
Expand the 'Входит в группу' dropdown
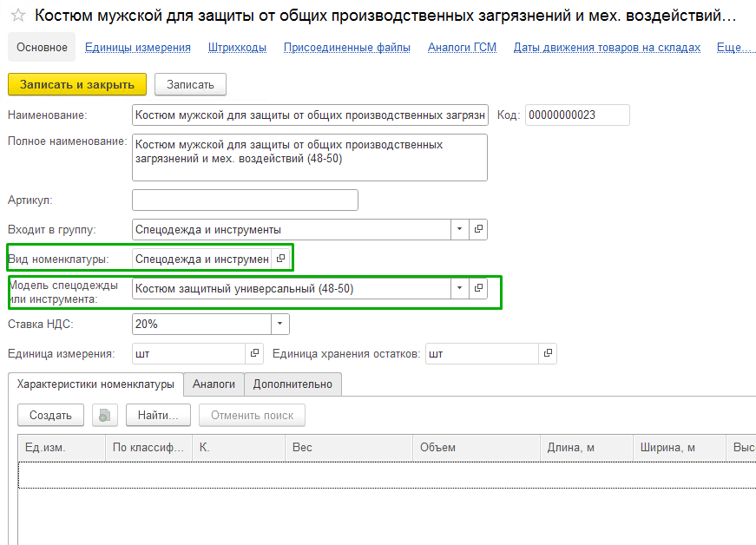tap(459, 229)
